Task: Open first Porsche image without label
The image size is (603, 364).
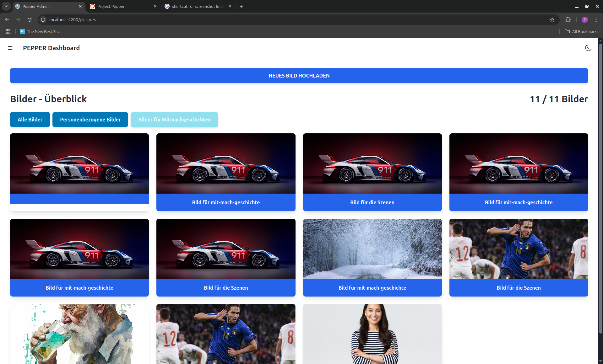Action: click(x=79, y=163)
